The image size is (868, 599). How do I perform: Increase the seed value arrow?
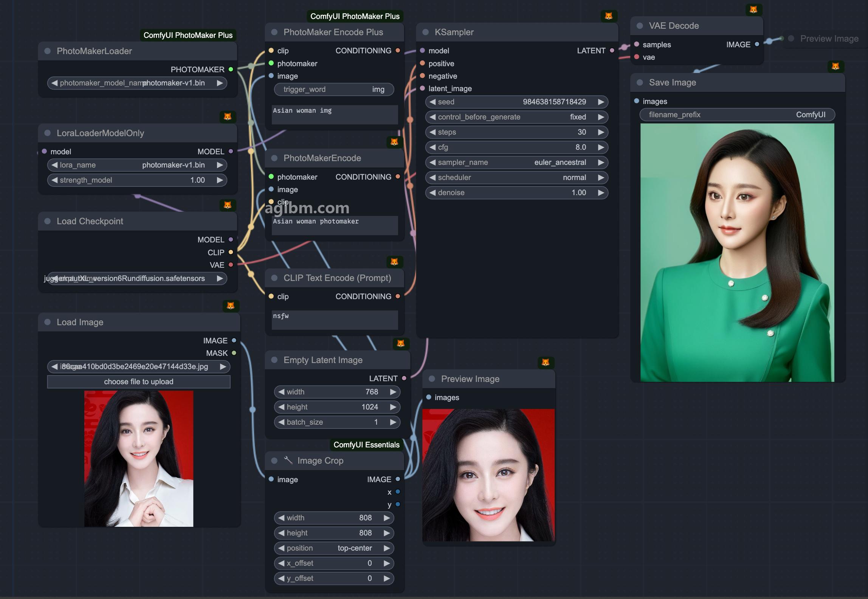point(601,102)
